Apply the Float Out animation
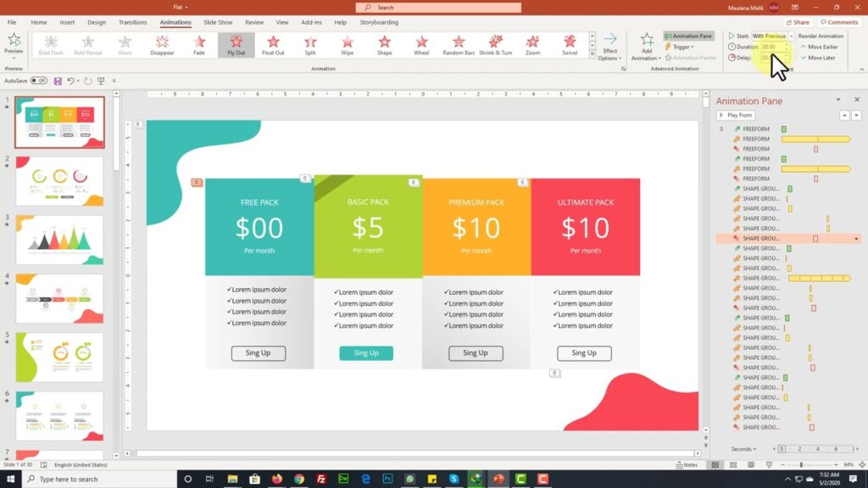This screenshot has width=868, height=488. point(273,45)
